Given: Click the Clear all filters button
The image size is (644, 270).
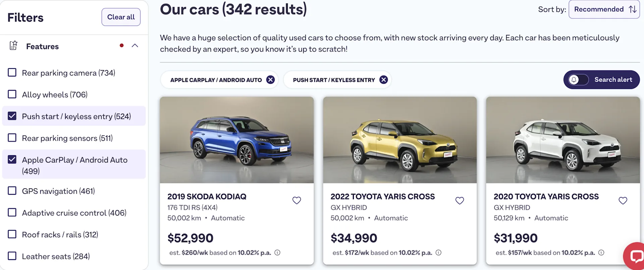Looking at the screenshot, I should coord(121,17).
